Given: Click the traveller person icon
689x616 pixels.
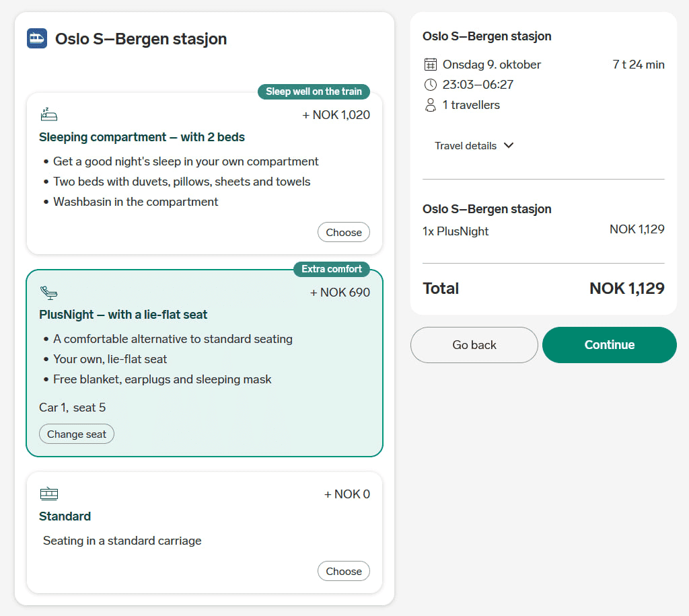Looking at the screenshot, I should [x=431, y=105].
